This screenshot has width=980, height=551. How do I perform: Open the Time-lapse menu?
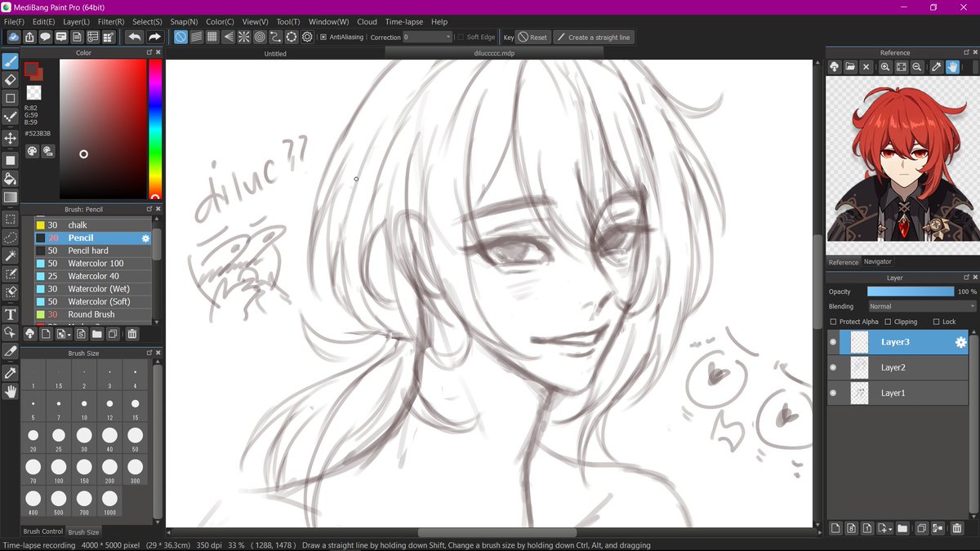pos(404,22)
